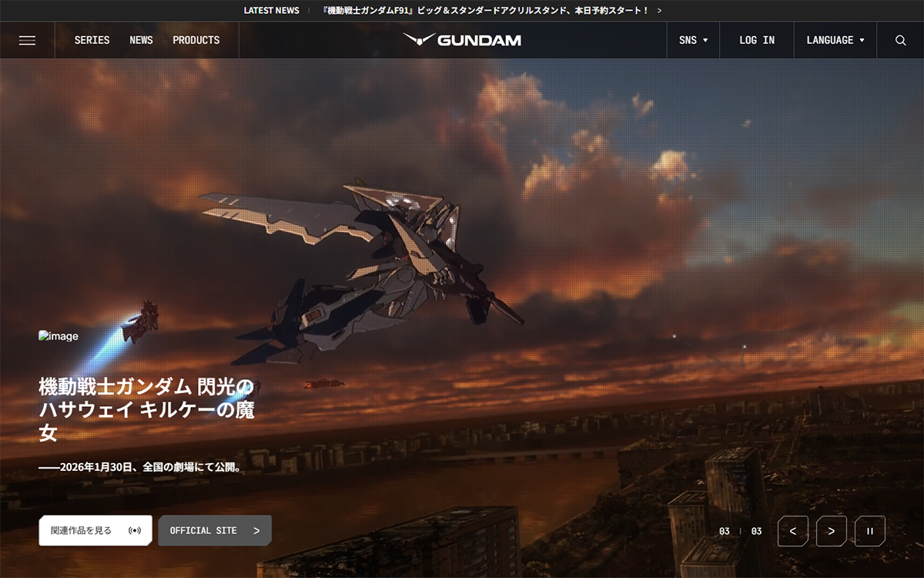The width and height of the screenshot is (924, 578).
Task: Click the LATEST NEWS label
Action: pos(272,11)
